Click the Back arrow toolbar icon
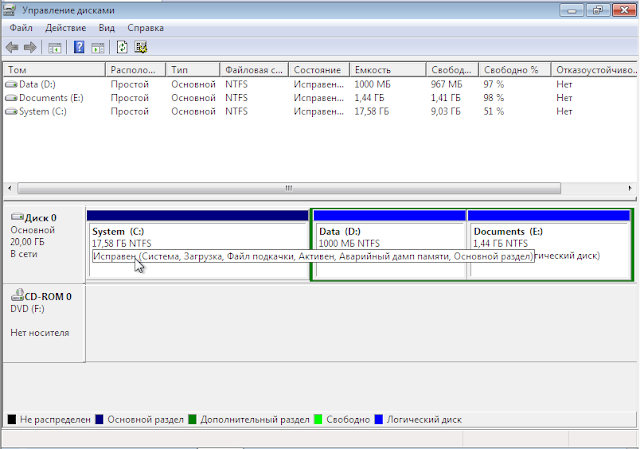 pos(12,48)
